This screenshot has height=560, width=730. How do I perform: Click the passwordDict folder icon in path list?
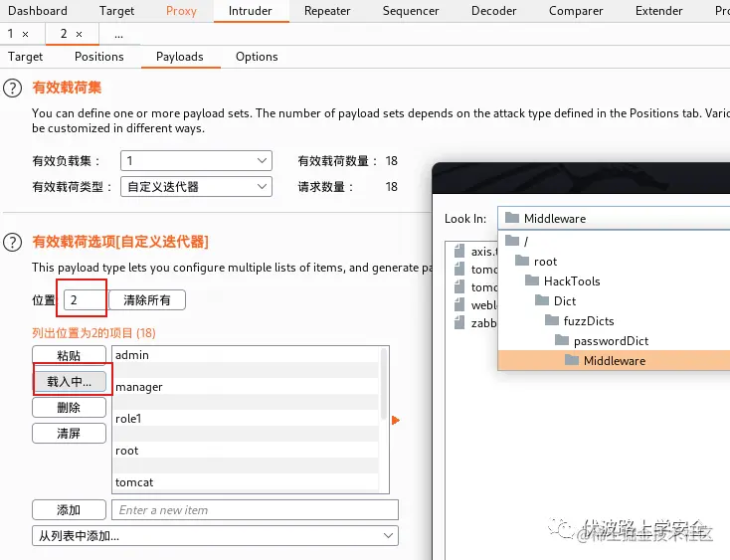[562, 340]
